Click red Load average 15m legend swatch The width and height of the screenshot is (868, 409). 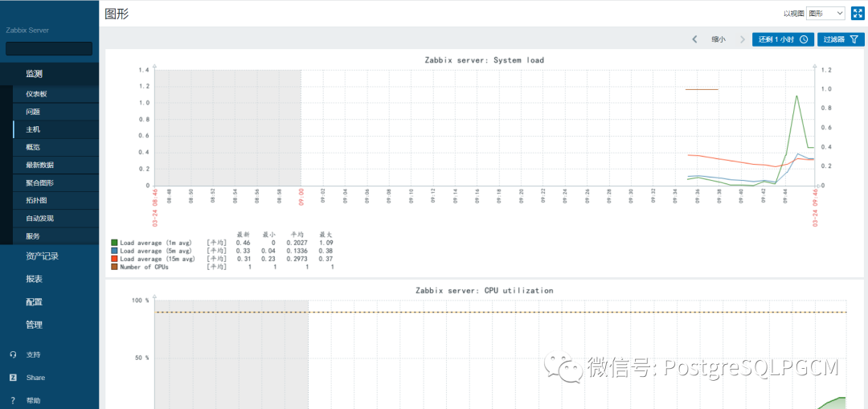115,259
